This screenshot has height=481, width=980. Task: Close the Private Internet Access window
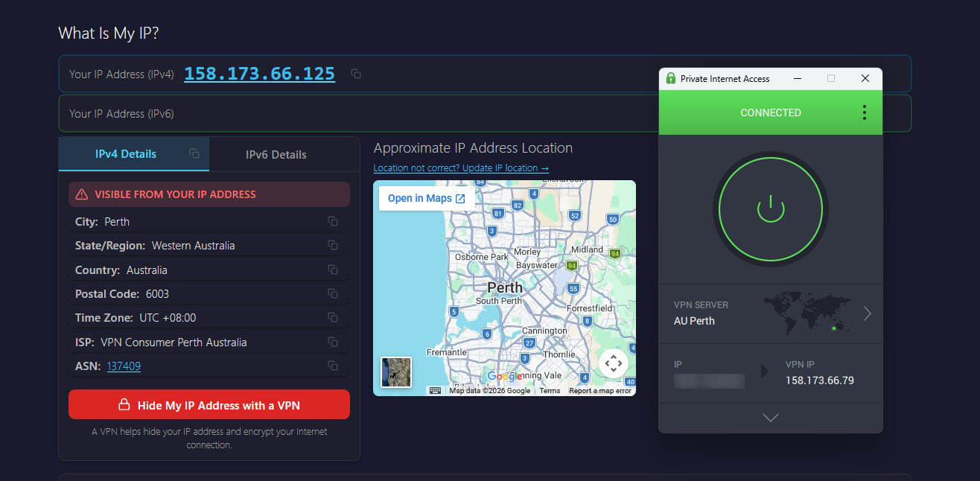pyautogui.click(x=865, y=78)
